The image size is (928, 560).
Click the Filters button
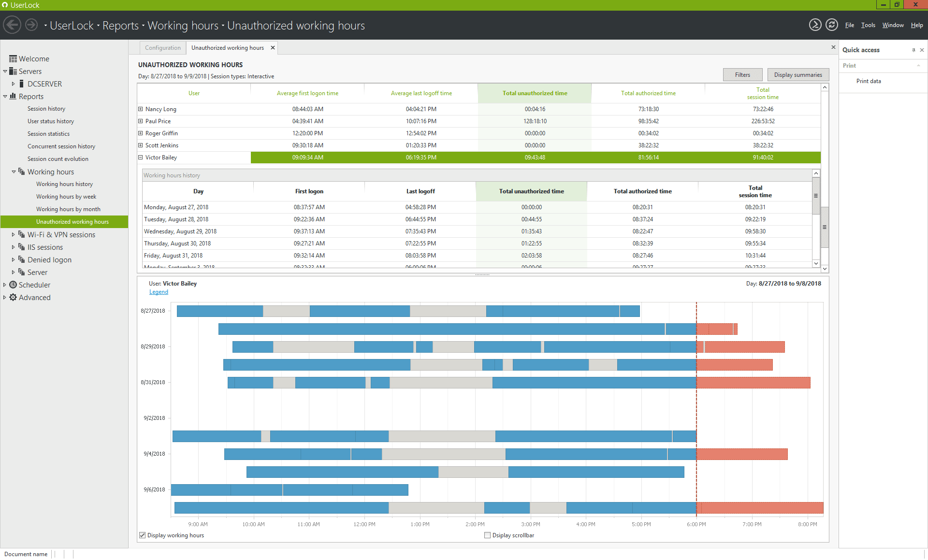(x=742, y=75)
